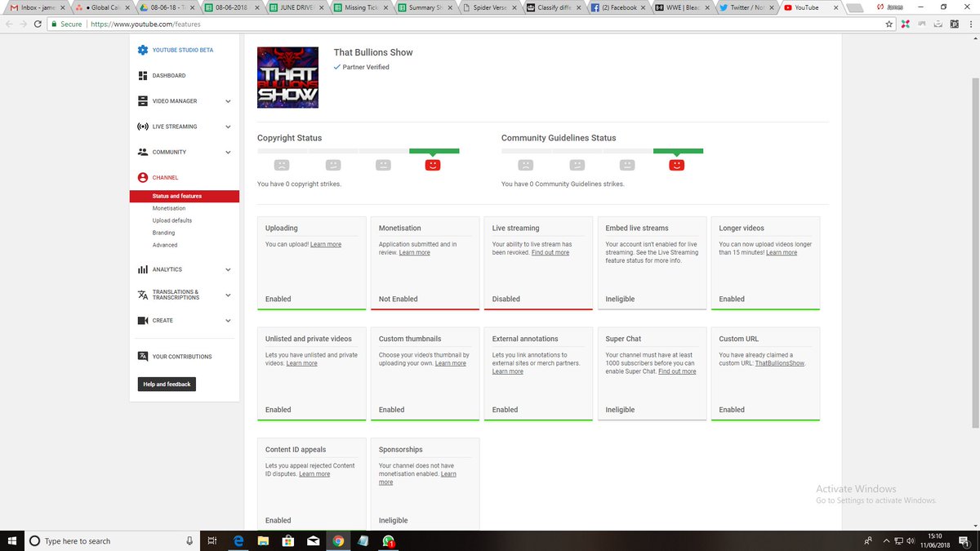Open Branding submenu item

pyautogui.click(x=163, y=233)
